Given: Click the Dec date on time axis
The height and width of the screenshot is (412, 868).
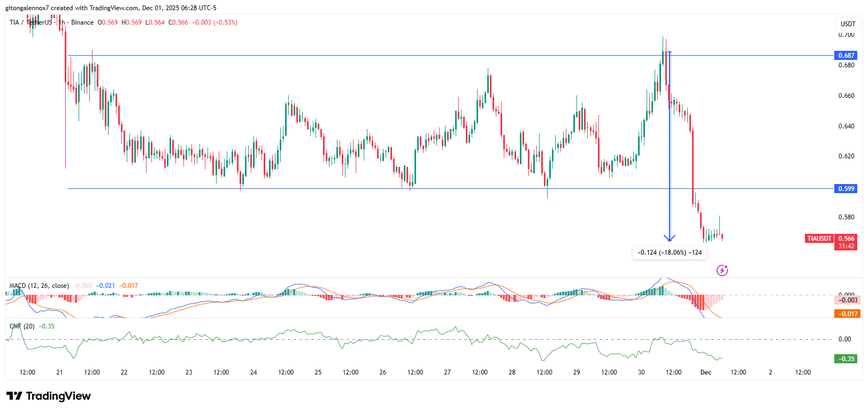Looking at the screenshot, I should pos(706,372).
